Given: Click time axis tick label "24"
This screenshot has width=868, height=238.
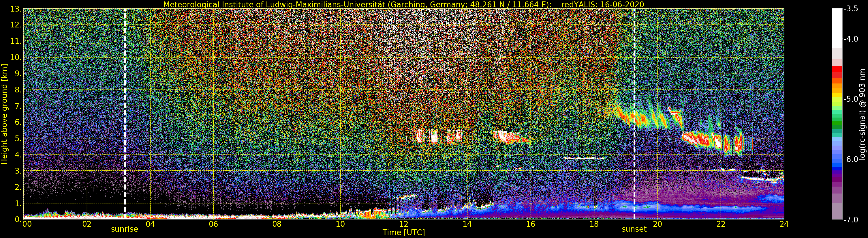Looking at the screenshot, I should coord(784,224).
